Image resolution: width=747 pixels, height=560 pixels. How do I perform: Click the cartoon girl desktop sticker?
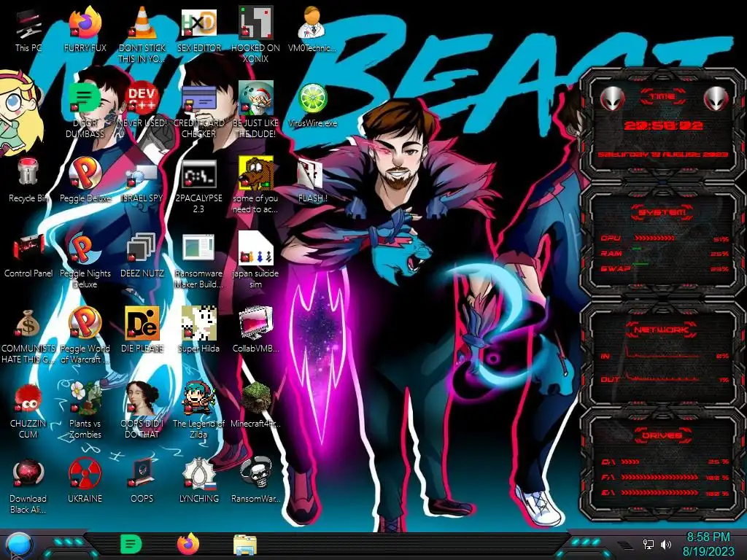[x=20, y=112]
